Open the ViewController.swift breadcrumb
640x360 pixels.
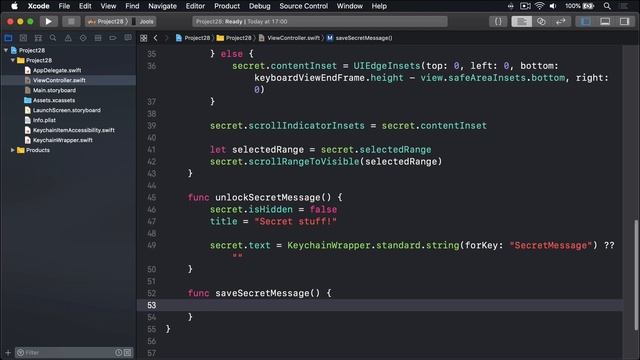289,38
